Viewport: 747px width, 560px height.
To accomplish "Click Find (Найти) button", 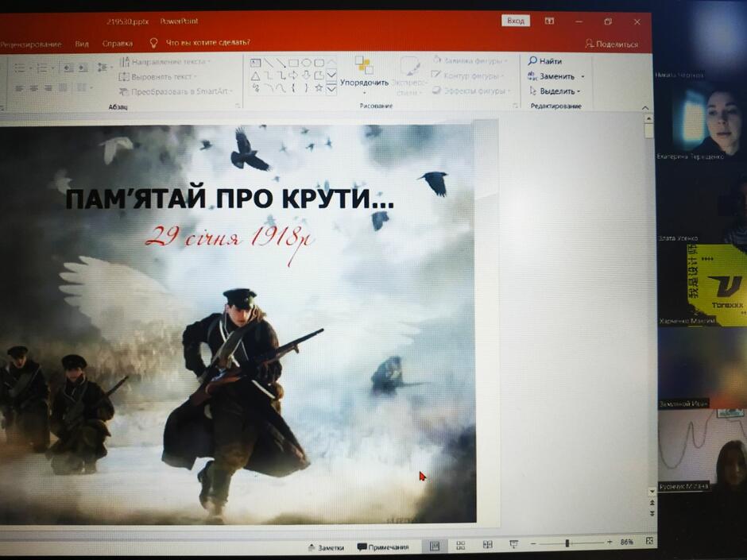I will pyautogui.click(x=545, y=61).
